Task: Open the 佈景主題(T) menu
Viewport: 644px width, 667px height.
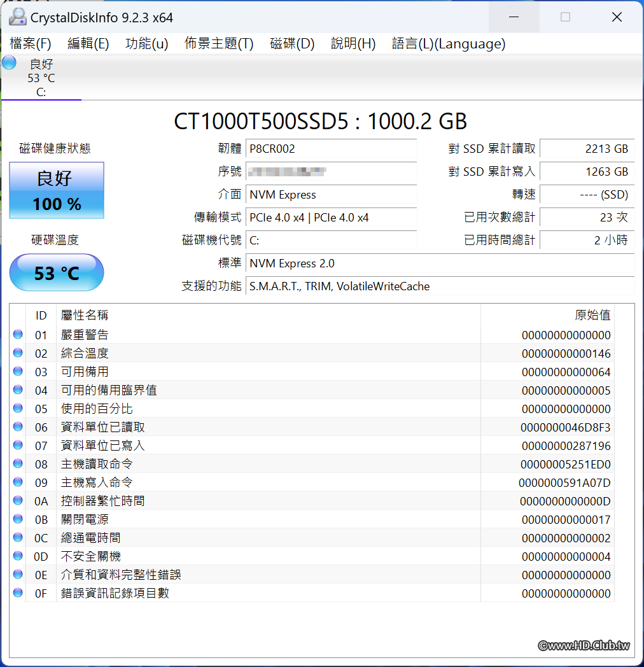Action: tap(219, 43)
